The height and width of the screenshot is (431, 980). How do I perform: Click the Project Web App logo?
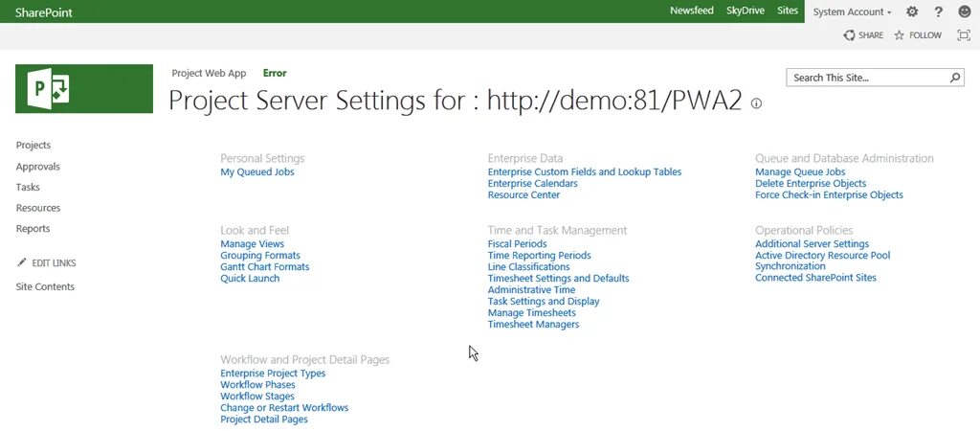coord(84,89)
